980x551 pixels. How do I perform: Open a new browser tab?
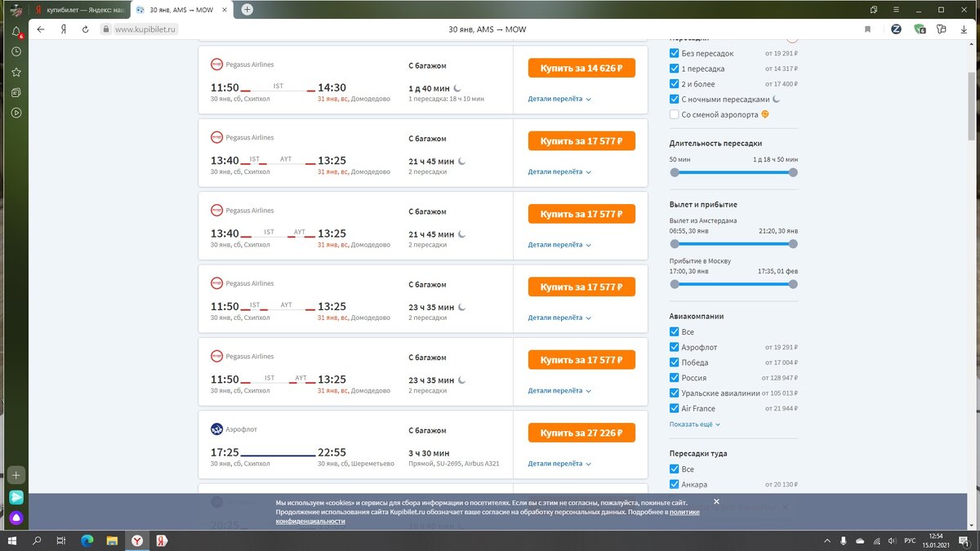click(247, 10)
